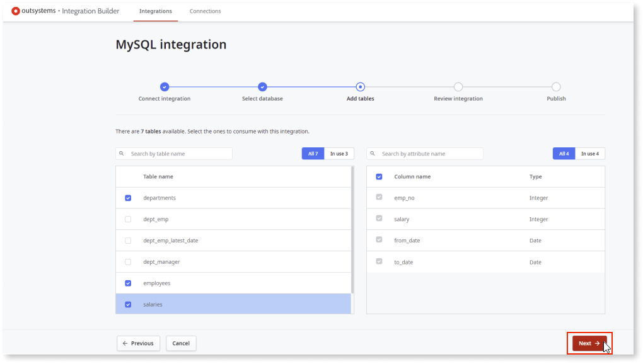Viewport: 643px width, 364px height.
Task: Click the search magnifier in table search field
Action: [x=122, y=153]
